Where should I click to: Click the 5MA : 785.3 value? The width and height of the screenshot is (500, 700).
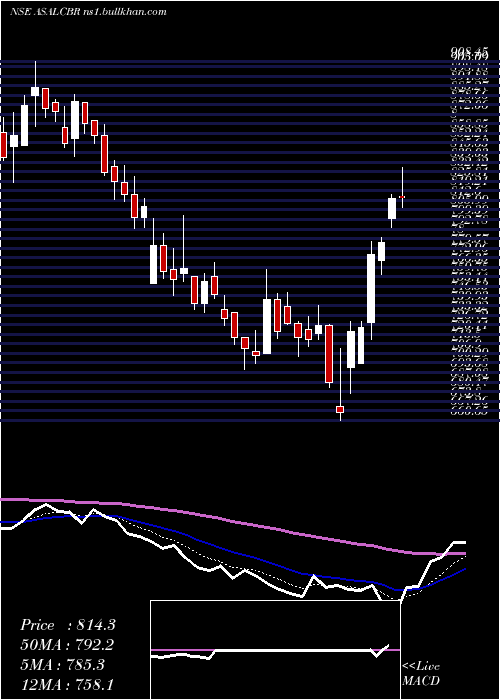pos(62,665)
